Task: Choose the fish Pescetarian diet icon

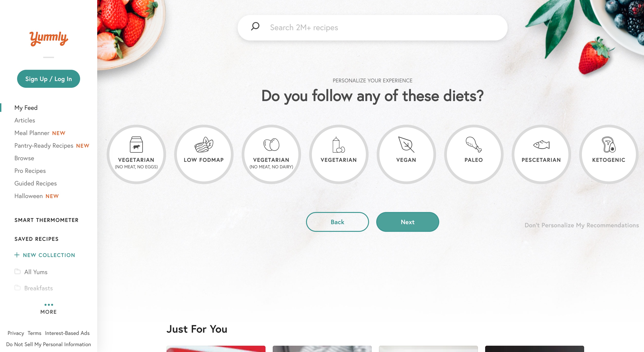Action: (x=541, y=145)
